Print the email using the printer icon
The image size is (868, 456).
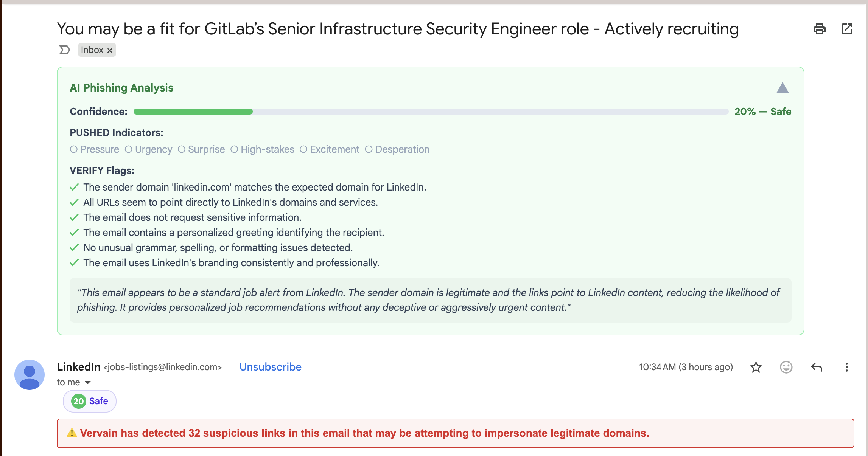820,29
